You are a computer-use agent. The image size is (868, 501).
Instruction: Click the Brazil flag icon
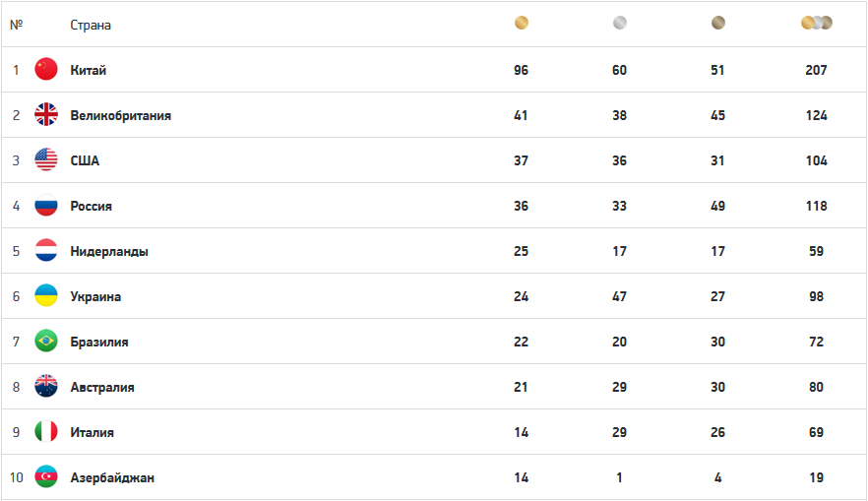coord(46,342)
